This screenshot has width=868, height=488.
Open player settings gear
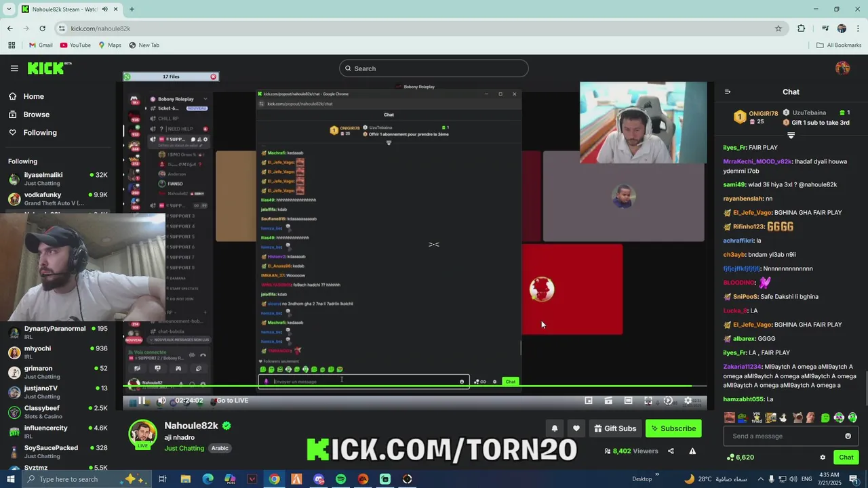(688, 401)
